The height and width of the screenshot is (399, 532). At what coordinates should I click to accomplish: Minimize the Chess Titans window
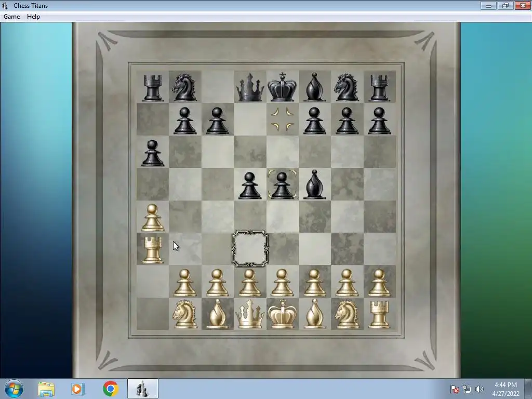click(488, 5)
